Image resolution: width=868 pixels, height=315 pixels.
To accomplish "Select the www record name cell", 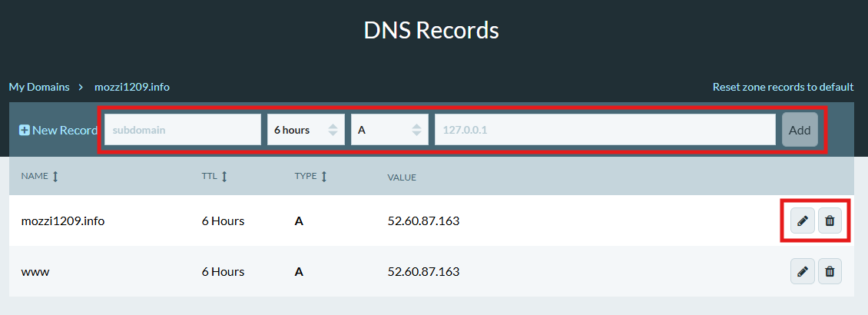I will [x=35, y=271].
